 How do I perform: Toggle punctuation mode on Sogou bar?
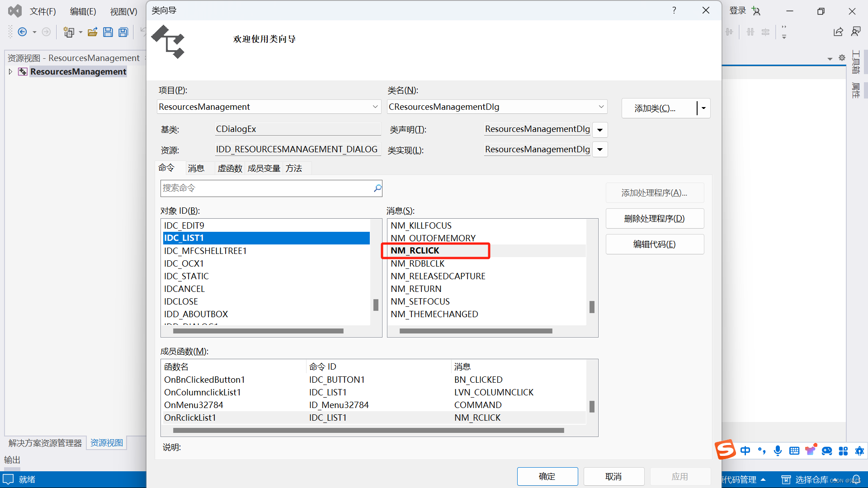coord(762,450)
